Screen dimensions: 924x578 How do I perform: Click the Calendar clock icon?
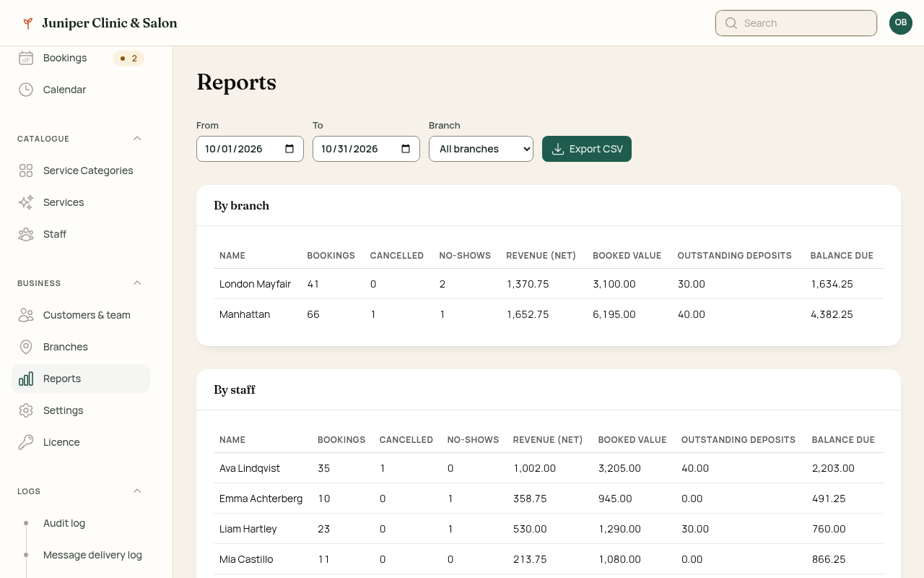point(26,90)
